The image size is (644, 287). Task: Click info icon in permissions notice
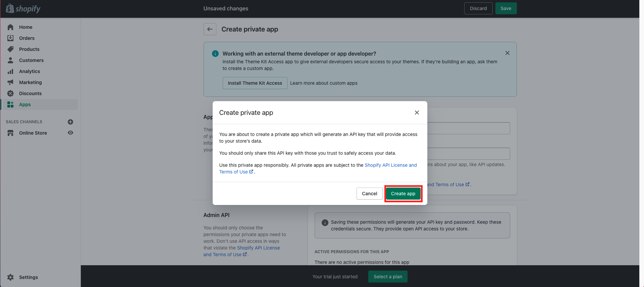pos(325,223)
